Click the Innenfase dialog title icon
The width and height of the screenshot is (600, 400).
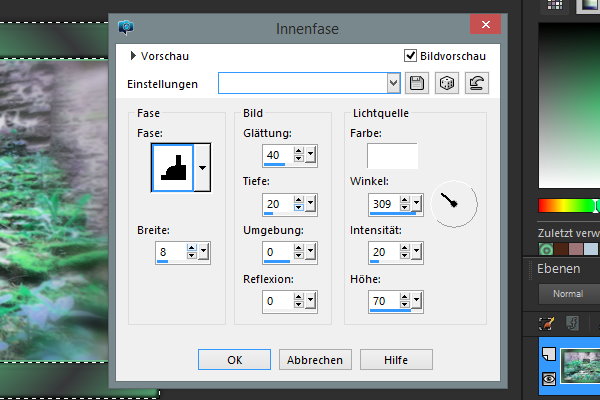pos(126,26)
